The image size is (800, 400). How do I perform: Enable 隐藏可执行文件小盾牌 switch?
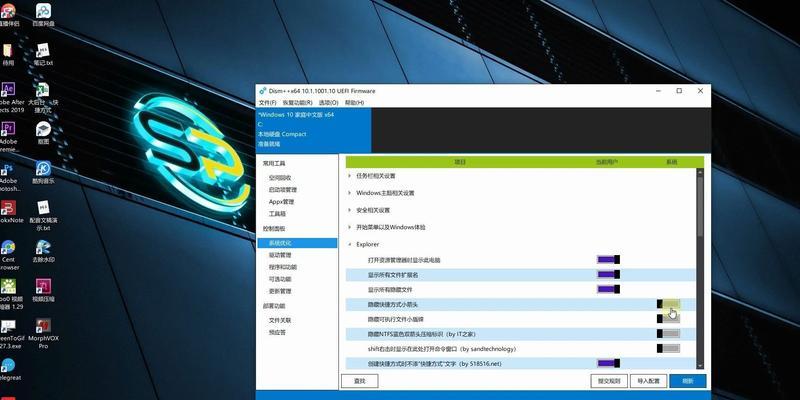[x=668, y=319]
